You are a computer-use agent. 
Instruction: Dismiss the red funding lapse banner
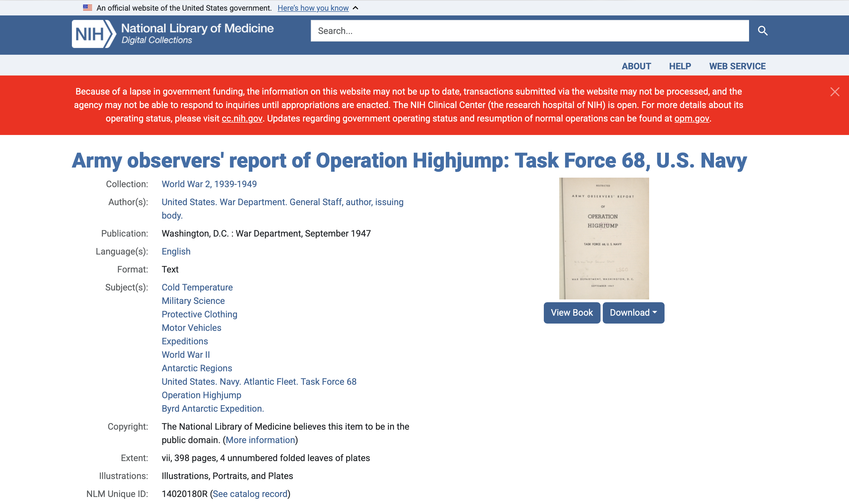(834, 92)
